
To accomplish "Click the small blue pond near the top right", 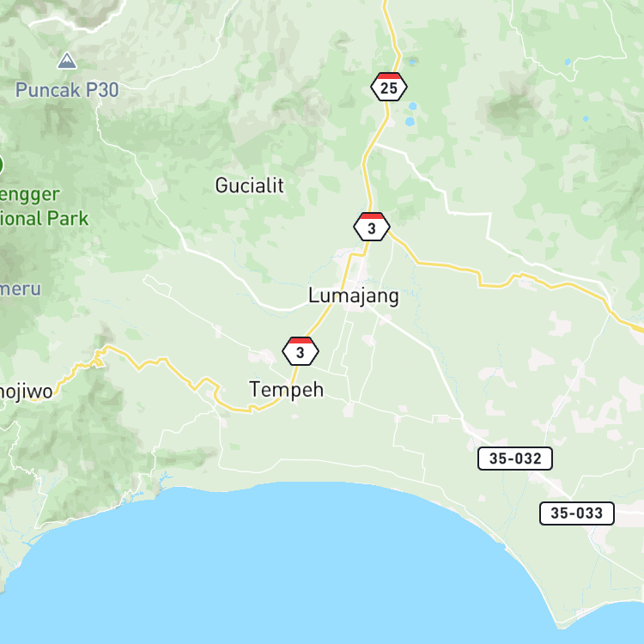I will pos(568,62).
